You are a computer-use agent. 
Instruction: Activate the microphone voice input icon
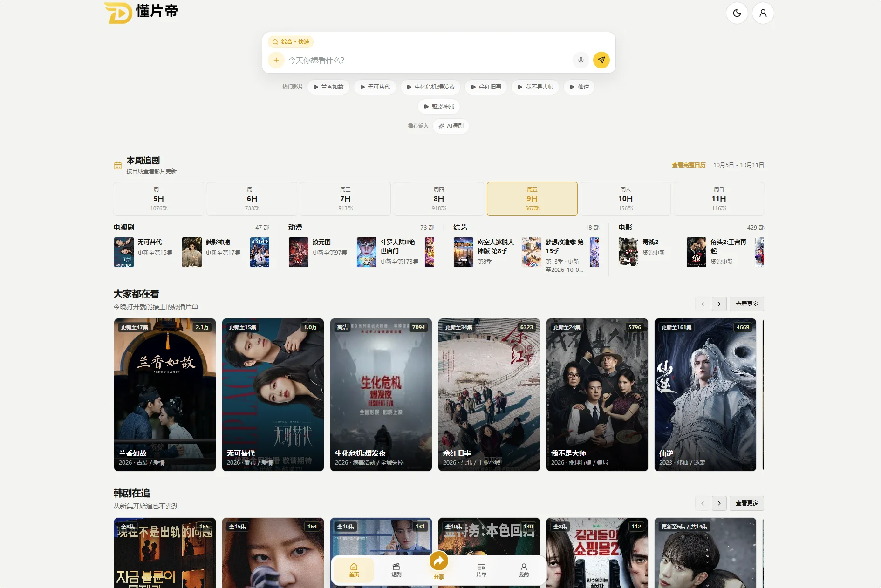(x=581, y=60)
